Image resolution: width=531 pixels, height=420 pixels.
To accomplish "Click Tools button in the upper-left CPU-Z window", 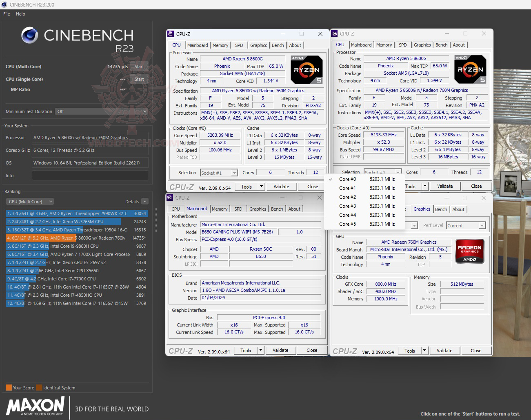I will [x=247, y=187].
